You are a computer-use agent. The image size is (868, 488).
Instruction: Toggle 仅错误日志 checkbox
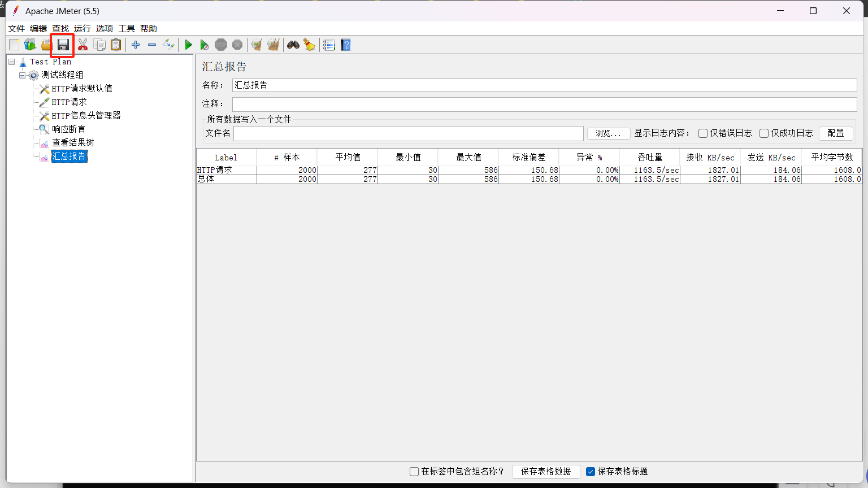(x=703, y=133)
